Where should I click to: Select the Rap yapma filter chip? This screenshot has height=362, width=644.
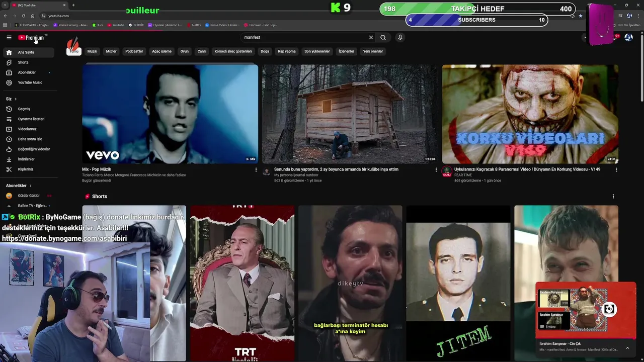click(x=287, y=51)
